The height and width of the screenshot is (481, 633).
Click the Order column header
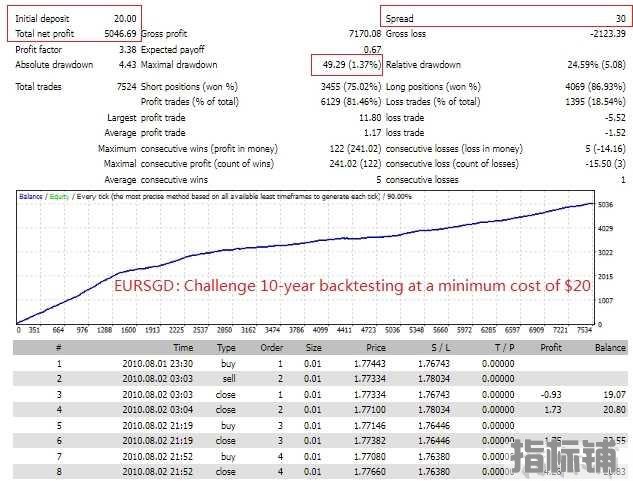pyautogui.click(x=272, y=348)
